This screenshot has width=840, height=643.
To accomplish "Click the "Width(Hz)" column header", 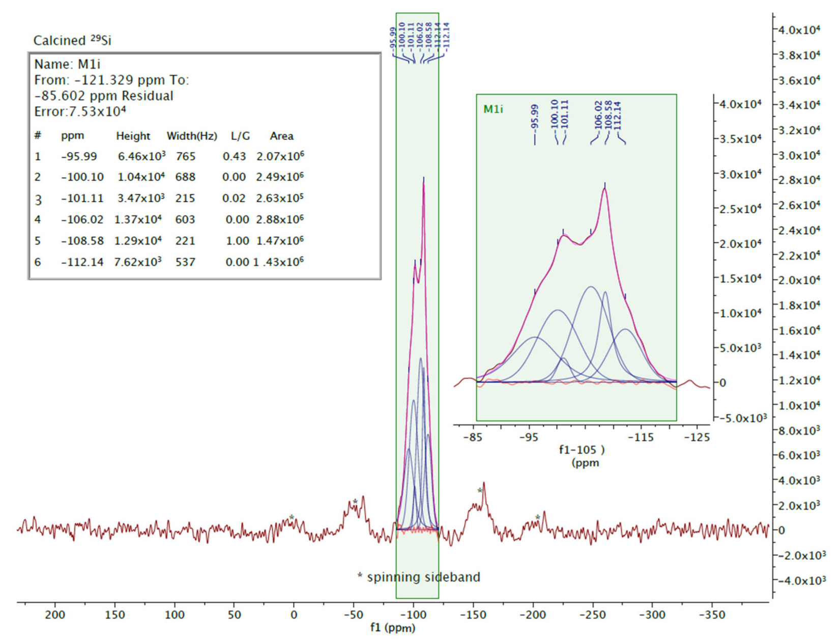I will [x=192, y=136].
